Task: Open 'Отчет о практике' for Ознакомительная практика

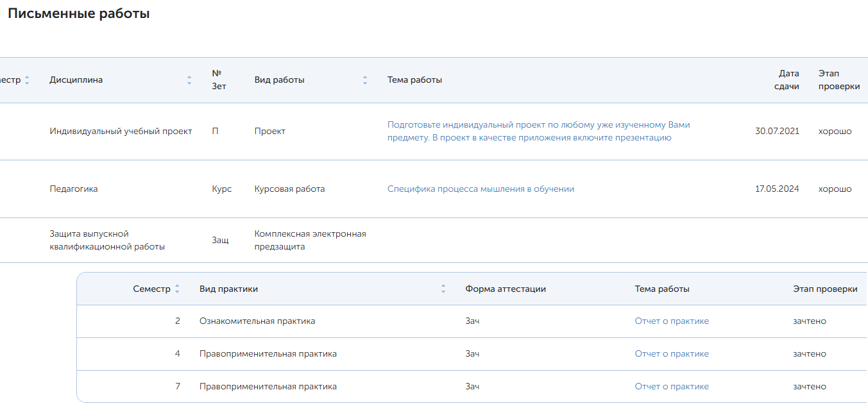Action: click(672, 321)
